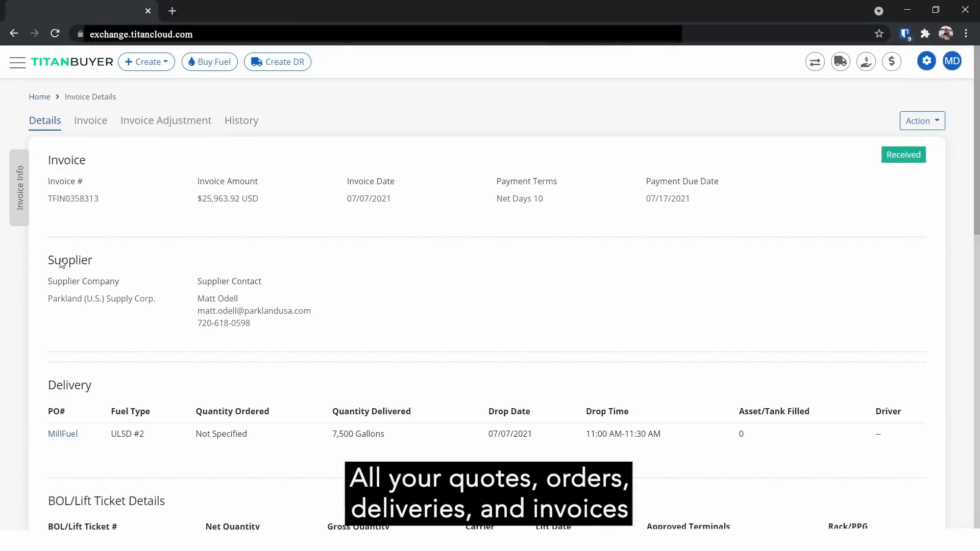
Task: Open the MillFuel purchase order link
Action: (63, 434)
